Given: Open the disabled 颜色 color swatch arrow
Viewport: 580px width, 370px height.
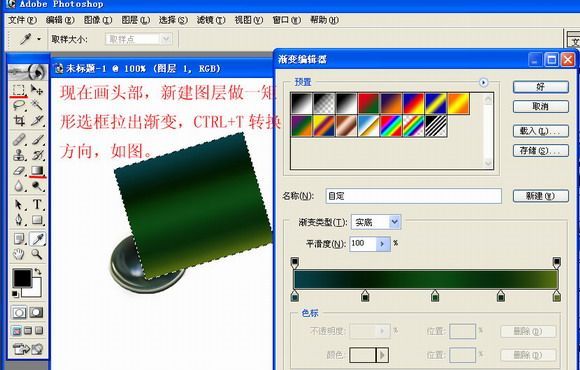Looking at the screenshot, I should coord(382,355).
